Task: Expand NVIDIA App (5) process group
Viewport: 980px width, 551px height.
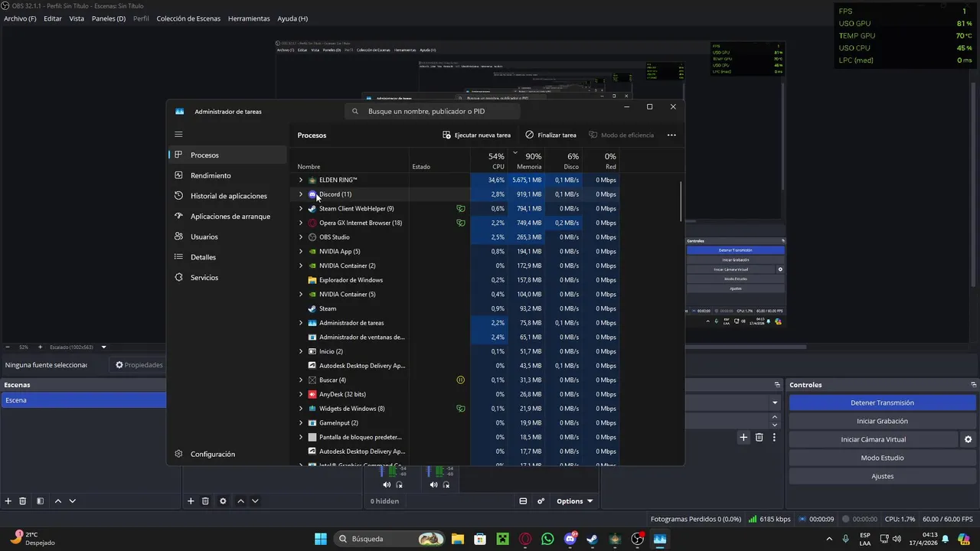Action: 300,251
